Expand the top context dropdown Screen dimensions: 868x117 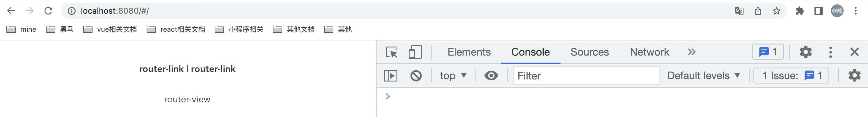(x=453, y=76)
